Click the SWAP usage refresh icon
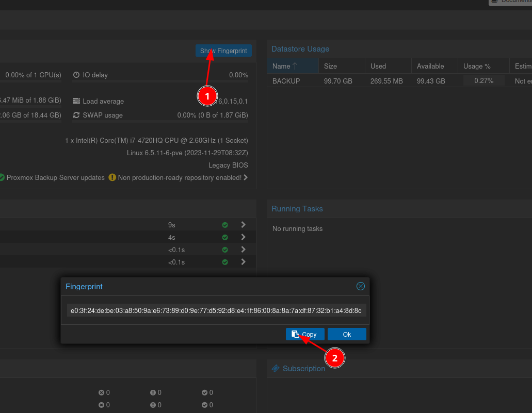The image size is (532, 413). pos(76,115)
